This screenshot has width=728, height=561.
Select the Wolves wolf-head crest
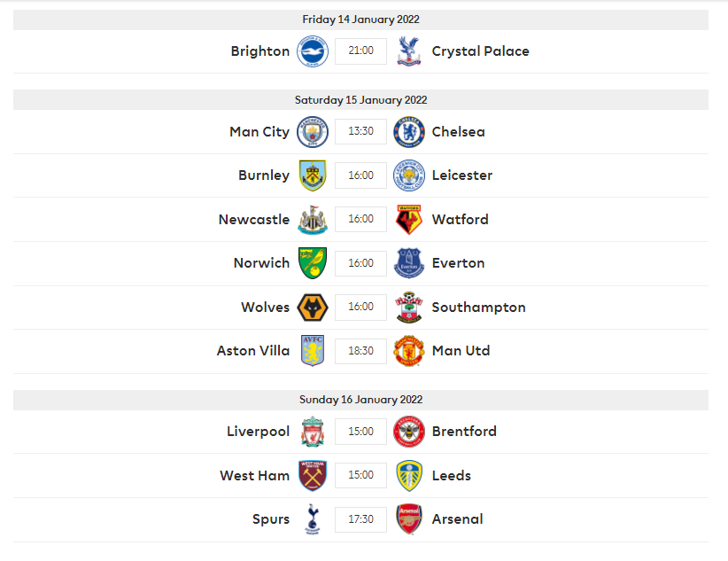pos(313,308)
